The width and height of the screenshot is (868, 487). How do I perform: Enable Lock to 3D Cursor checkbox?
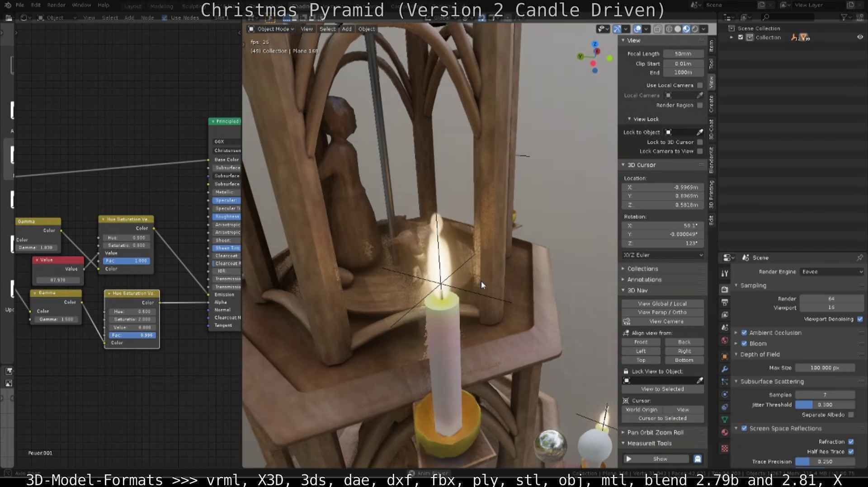[x=700, y=142]
